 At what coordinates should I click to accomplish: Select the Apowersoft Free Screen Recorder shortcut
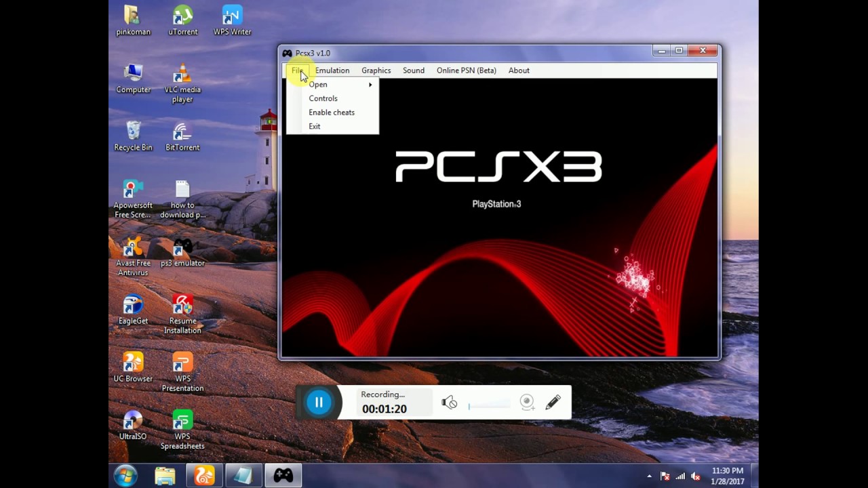click(x=133, y=199)
